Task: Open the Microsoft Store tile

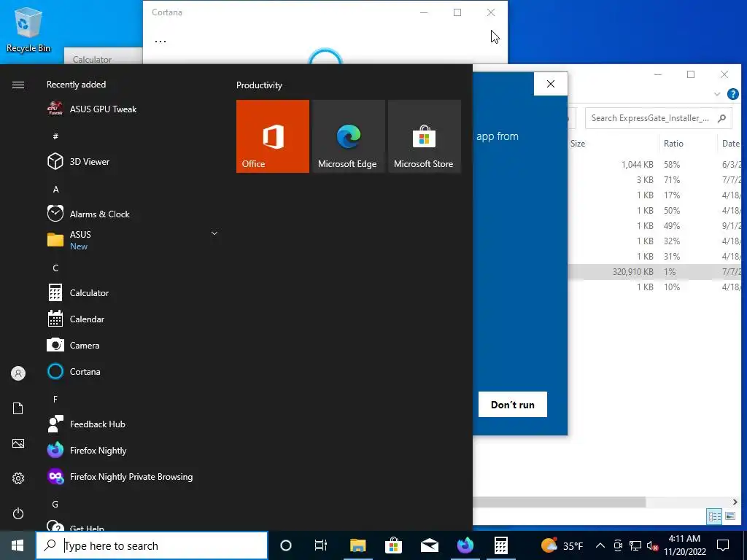Action: pyautogui.click(x=425, y=136)
